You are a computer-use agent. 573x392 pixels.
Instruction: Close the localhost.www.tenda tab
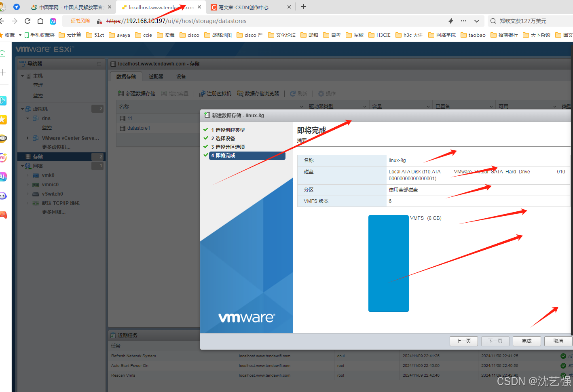coord(199,7)
